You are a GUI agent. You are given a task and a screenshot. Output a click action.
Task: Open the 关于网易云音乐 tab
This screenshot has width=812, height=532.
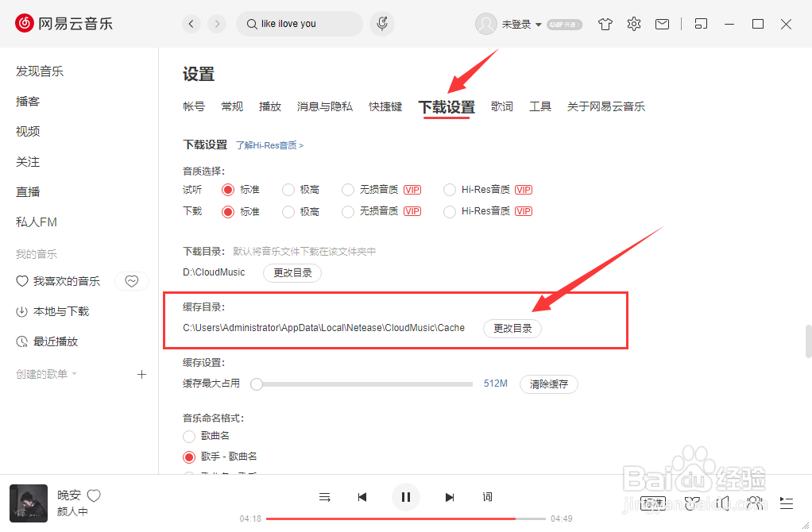point(606,106)
